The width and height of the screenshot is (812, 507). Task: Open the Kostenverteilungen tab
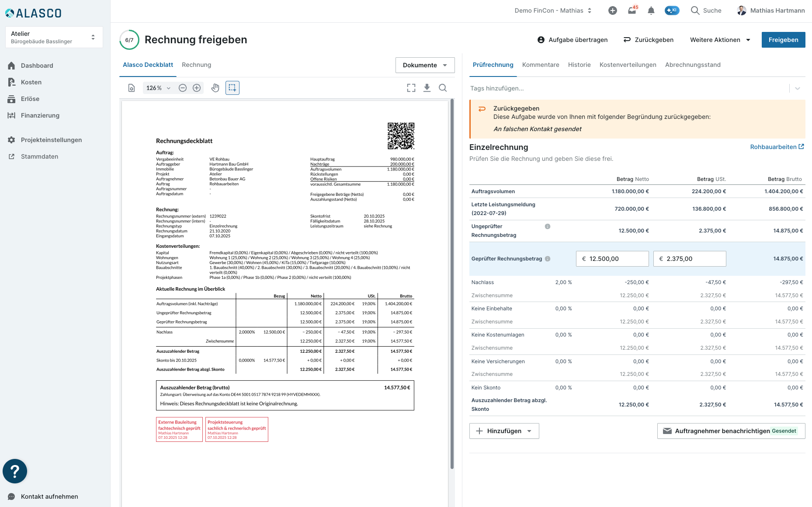pyautogui.click(x=628, y=65)
